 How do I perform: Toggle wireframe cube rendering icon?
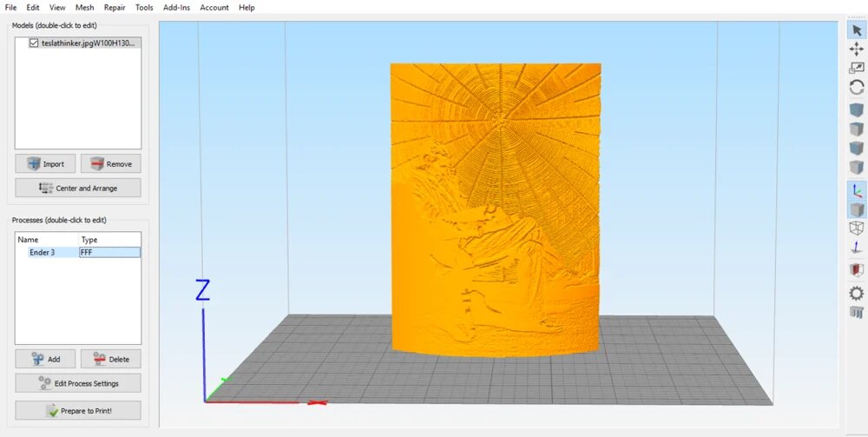(x=857, y=228)
